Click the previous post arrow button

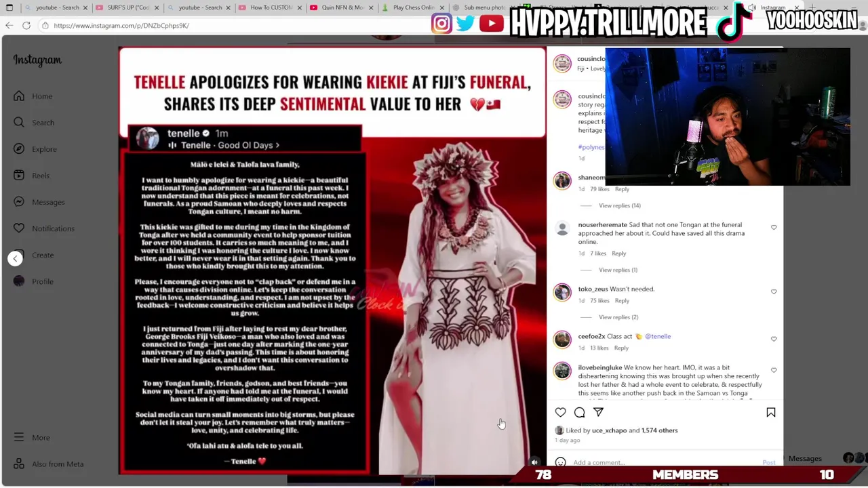click(x=15, y=258)
